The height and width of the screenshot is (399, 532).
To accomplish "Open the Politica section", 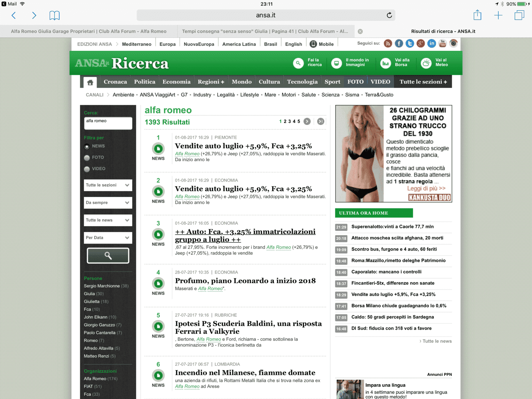I will tap(145, 82).
